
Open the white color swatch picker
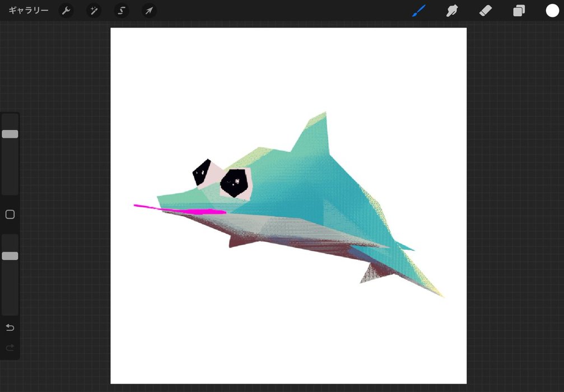coord(552,11)
